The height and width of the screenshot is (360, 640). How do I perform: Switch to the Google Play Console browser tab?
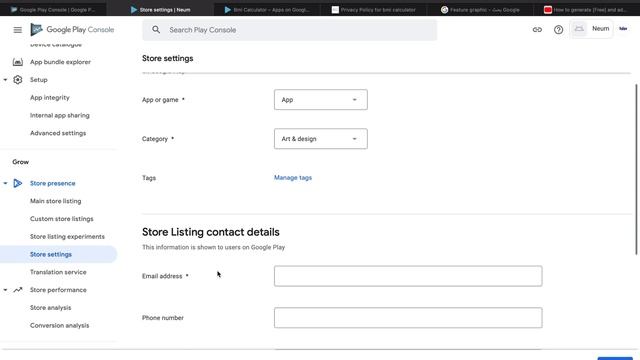(53, 9)
